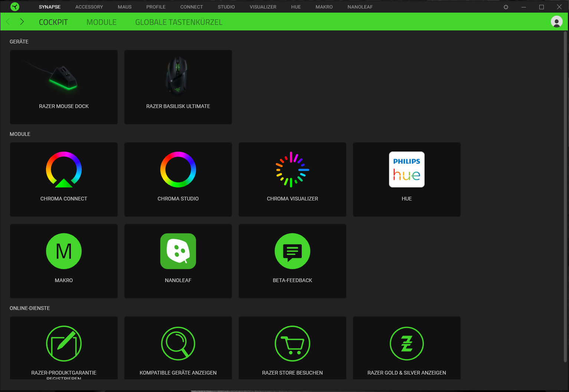Open settings via the gear icon

click(506, 7)
